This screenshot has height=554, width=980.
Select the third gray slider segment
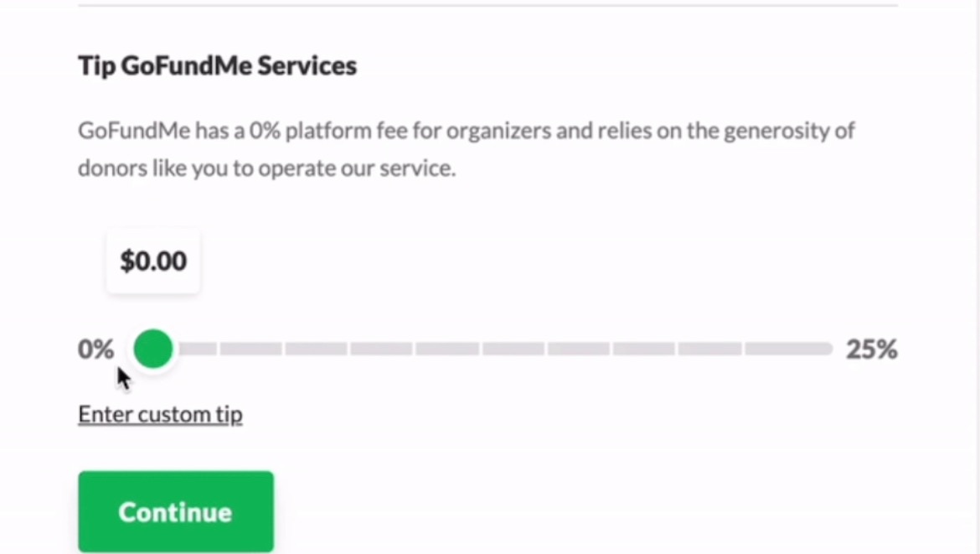316,349
